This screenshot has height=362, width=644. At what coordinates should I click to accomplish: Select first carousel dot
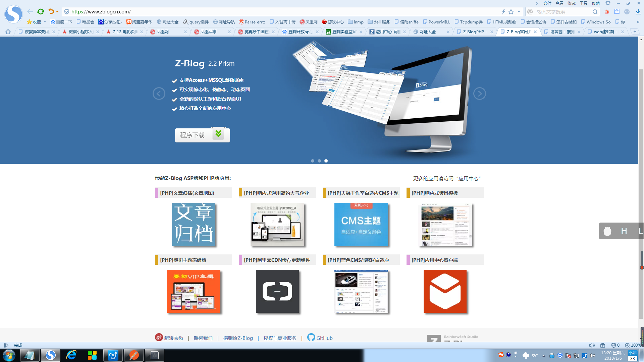tap(313, 161)
